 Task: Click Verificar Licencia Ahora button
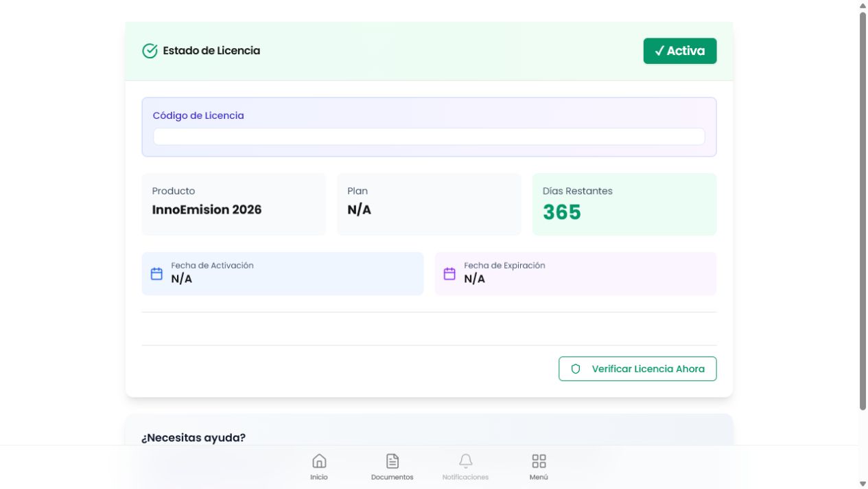coord(637,369)
